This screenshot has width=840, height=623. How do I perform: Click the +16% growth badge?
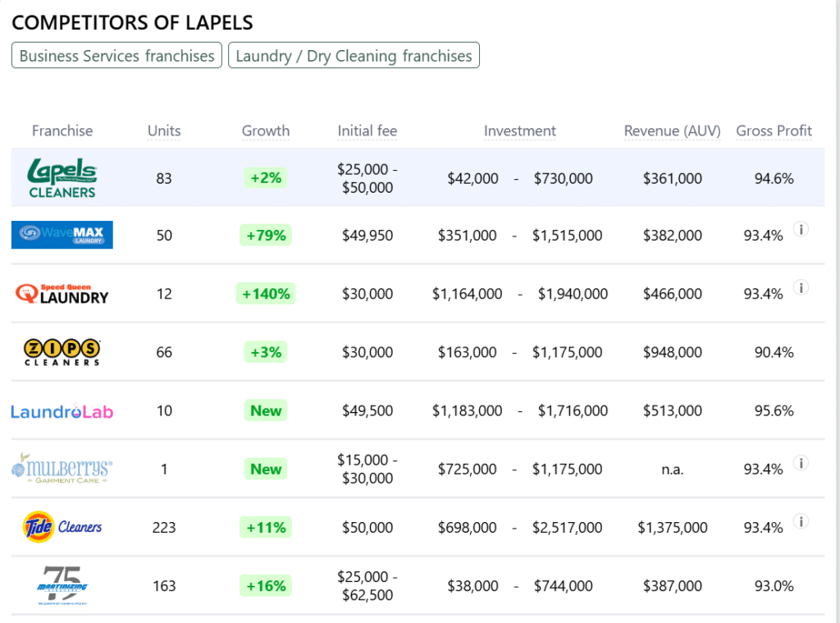point(266,586)
